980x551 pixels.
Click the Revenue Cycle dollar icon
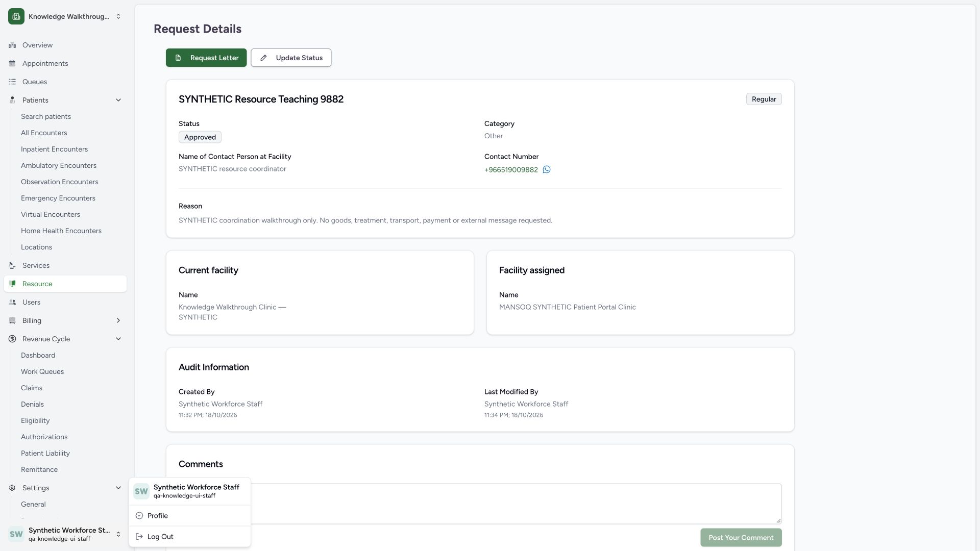pyautogui.click(x=12, y=339)
